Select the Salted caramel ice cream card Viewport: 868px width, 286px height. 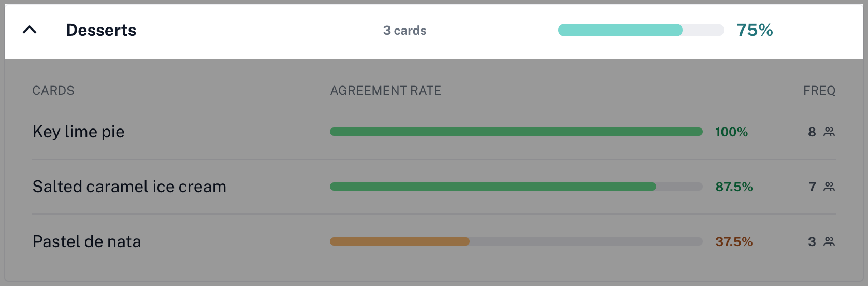click(129, 187)
